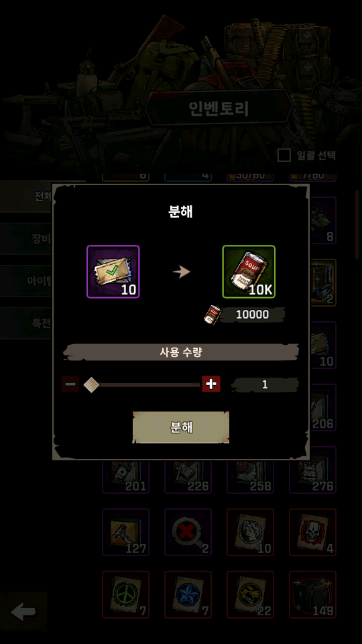The height and width of the screenshot is (644, 362).
Task: Toggle the 일괄 선택 checkbox
Action: 284,155
